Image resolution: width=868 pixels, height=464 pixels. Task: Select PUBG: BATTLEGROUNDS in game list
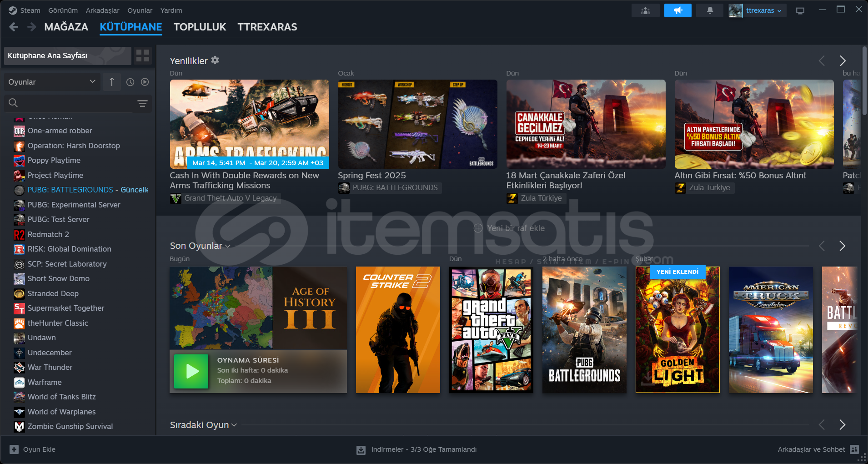tap(81, 190)
